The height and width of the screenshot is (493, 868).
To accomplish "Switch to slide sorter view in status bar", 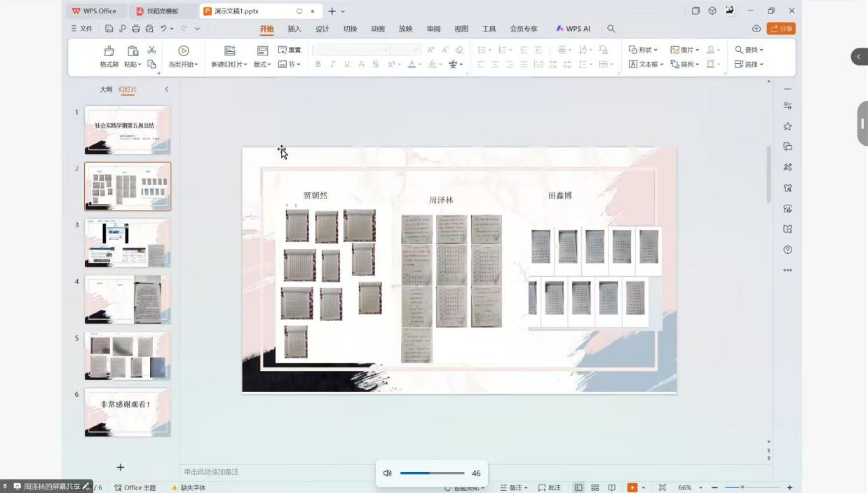I will (595, 487).
